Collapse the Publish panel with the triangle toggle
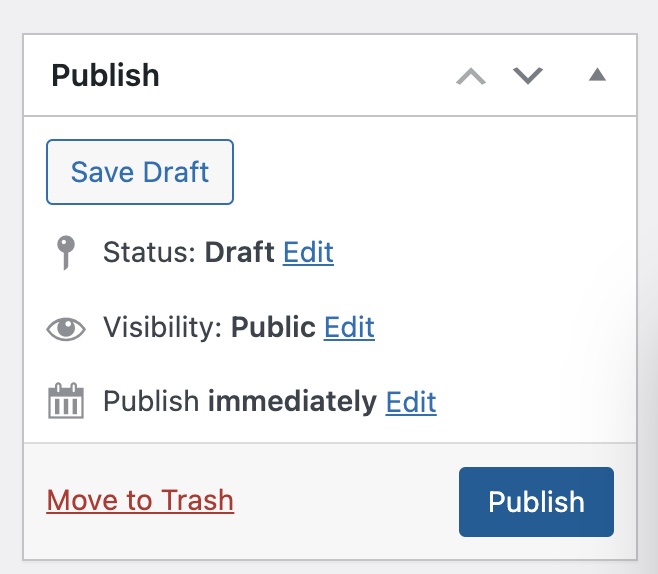 point(597,75)
